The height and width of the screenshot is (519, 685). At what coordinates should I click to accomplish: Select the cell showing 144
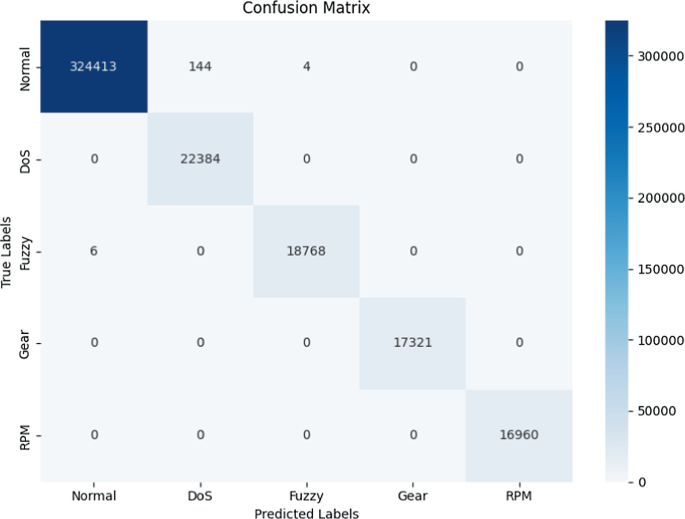click(x=200, y=66)
